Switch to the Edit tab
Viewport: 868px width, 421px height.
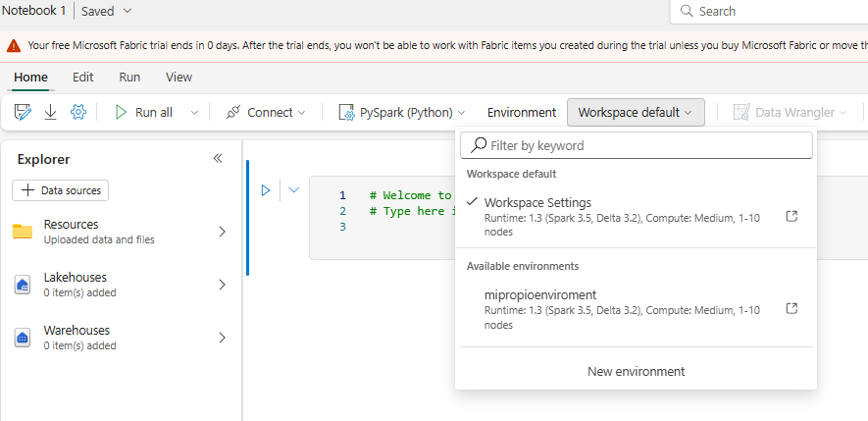(83, 77)
